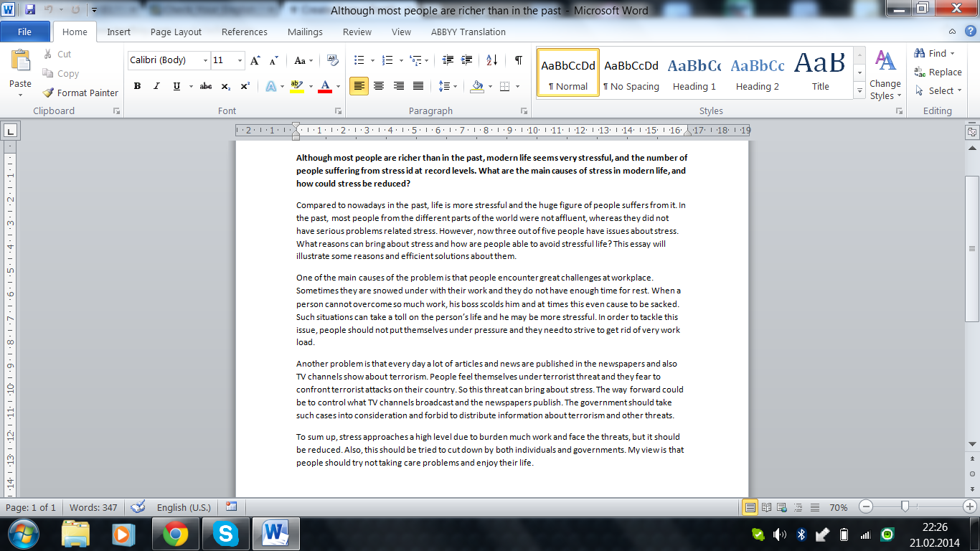Click the yellow Text Highlight Color button
The width and height of the screenshot is (980, 551).
[x=297, y=86]
